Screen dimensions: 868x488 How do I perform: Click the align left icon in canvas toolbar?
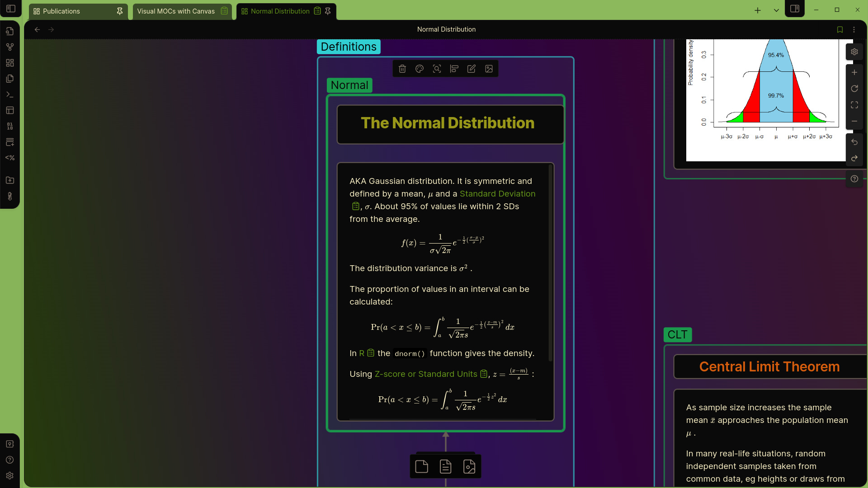454,69
